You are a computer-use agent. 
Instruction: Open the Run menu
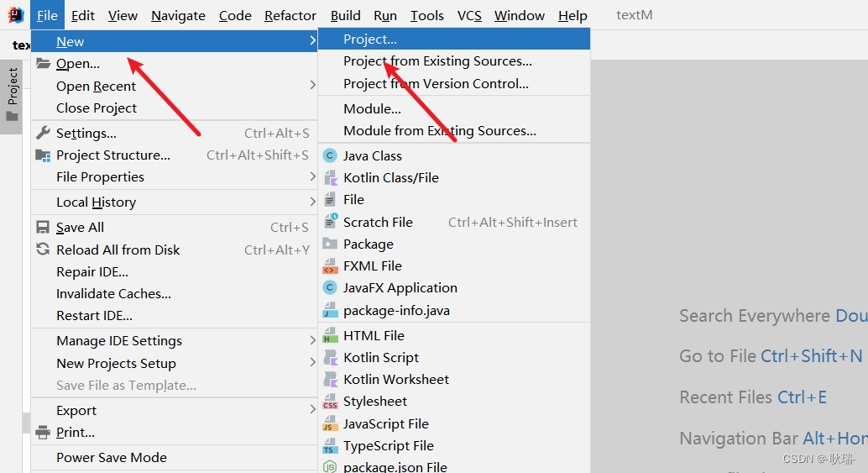coord(385,15)
